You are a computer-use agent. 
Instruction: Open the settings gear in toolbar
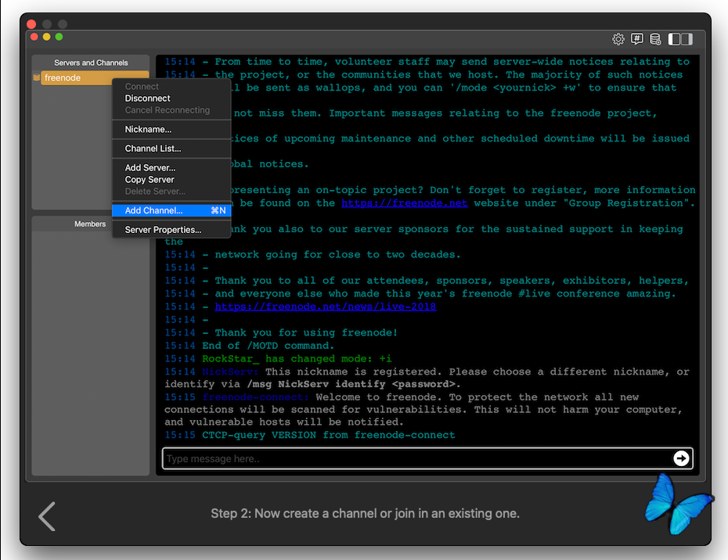tap(618, 39)
